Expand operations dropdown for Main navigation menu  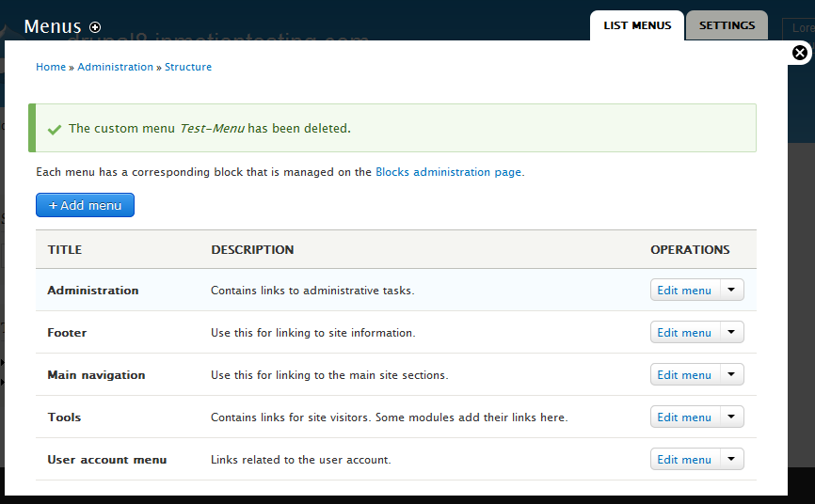[732, 375]
